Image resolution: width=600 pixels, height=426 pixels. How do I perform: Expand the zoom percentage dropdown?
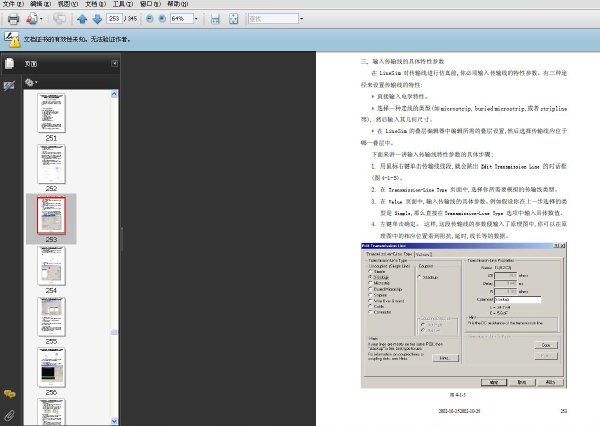(x=196, y=19)
